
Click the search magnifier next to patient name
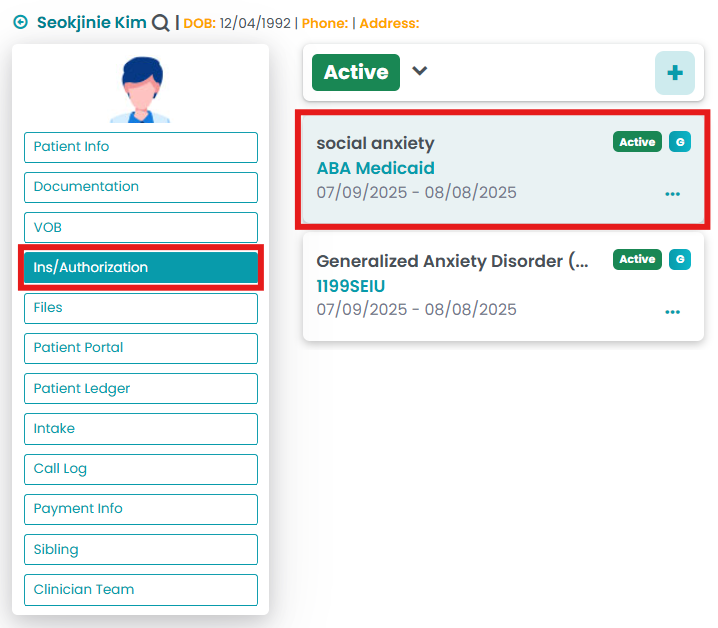click(x=161, y=22)
